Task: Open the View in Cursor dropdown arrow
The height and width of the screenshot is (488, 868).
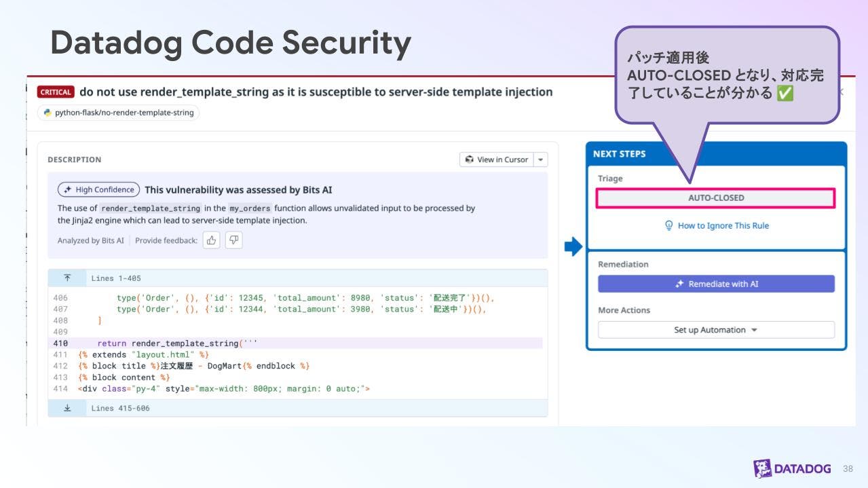Action: coord(541,159)
